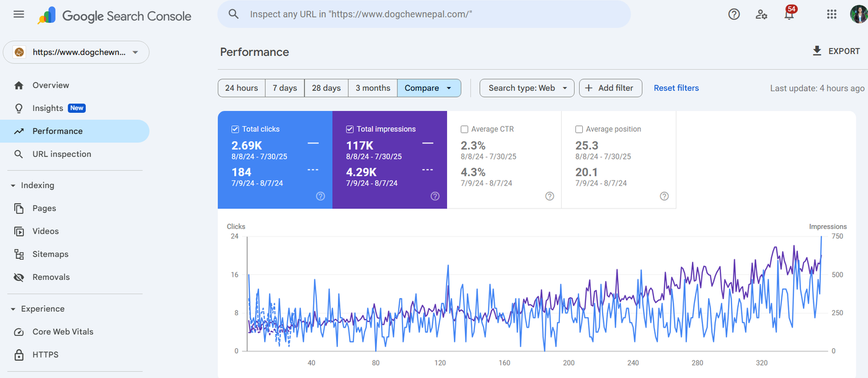Select the 28 days date range

pos(326,88)
